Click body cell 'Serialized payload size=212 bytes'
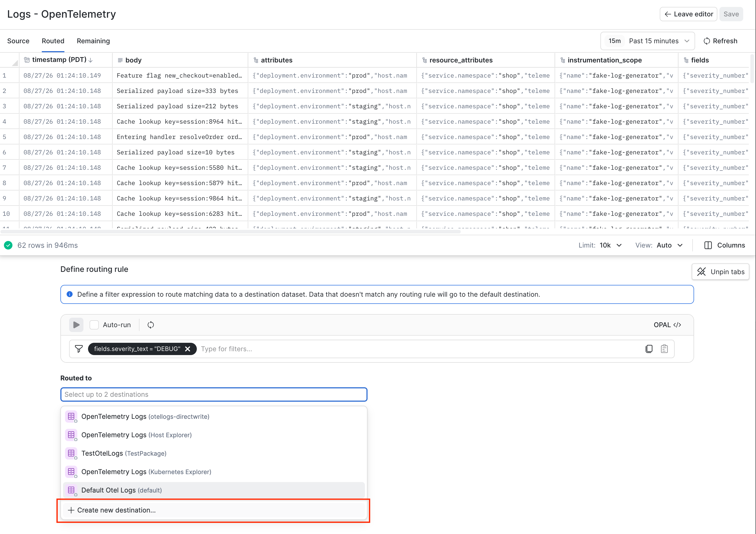 pyautogui.click(x=180, y=106)
